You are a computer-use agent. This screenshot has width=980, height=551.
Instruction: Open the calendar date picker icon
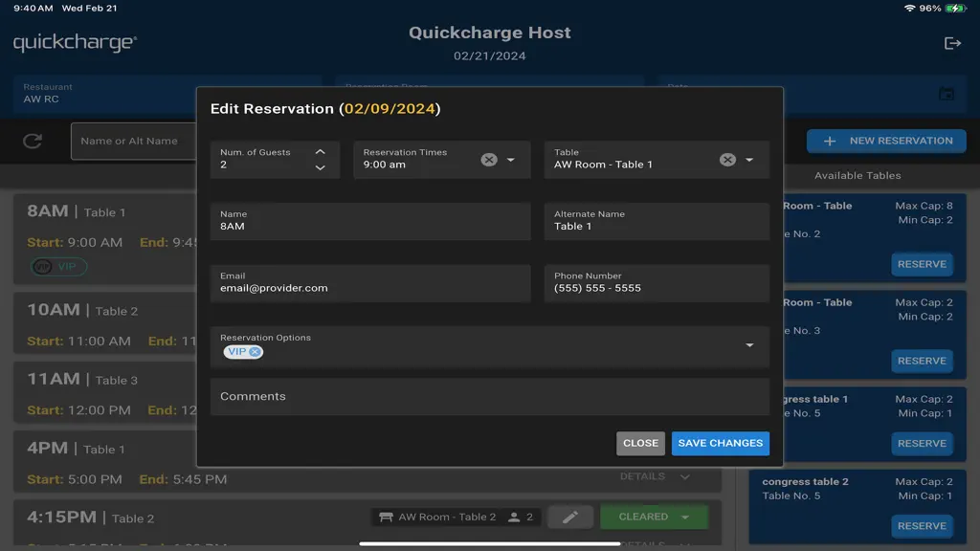pos(947,95)
